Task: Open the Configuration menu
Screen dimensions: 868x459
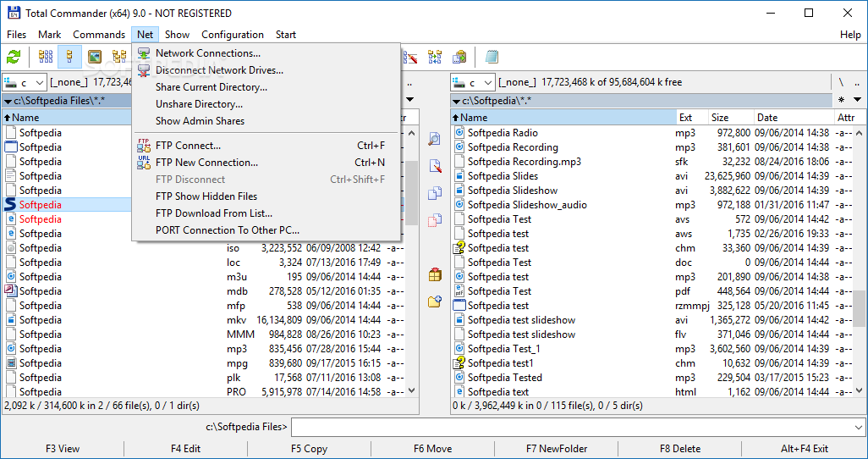Action: pyautogui.click(x=233, y=35)
